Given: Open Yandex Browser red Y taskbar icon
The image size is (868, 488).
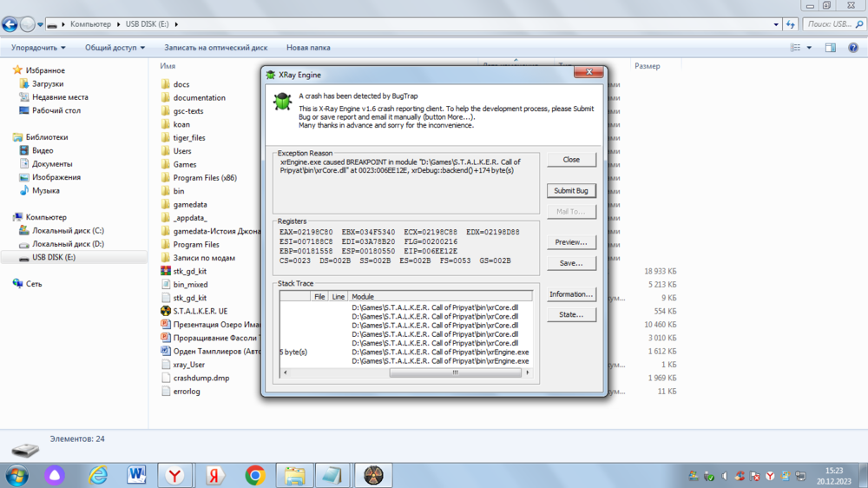Looking at the screenshot, I should (x=175, y=475).
